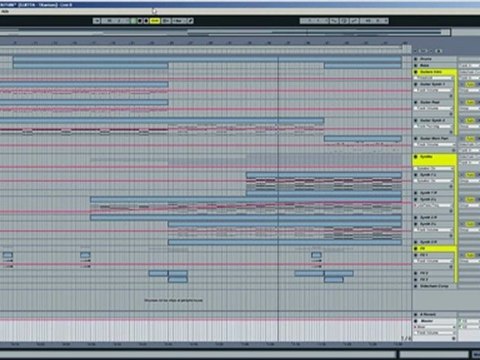Mute the Guitar Pad track activator
Screen dimensions: 480x360
pyautogui.click(x=470, y=102)
